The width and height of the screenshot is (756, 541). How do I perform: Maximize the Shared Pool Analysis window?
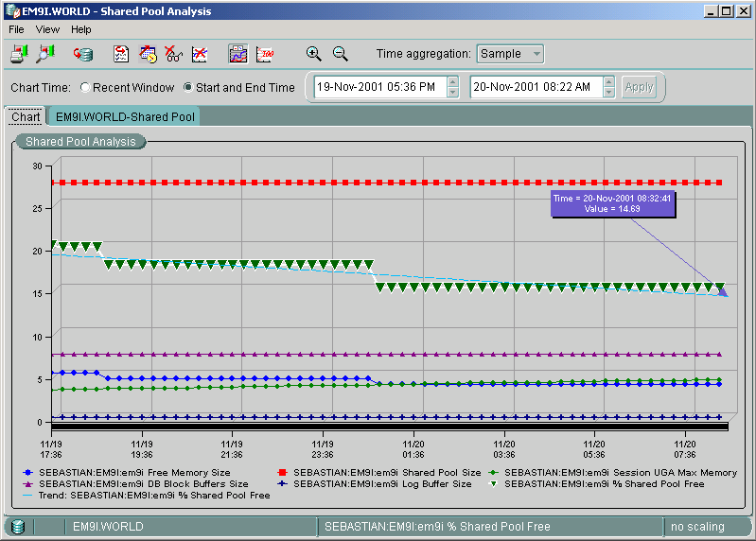click(x=727, y=10)
